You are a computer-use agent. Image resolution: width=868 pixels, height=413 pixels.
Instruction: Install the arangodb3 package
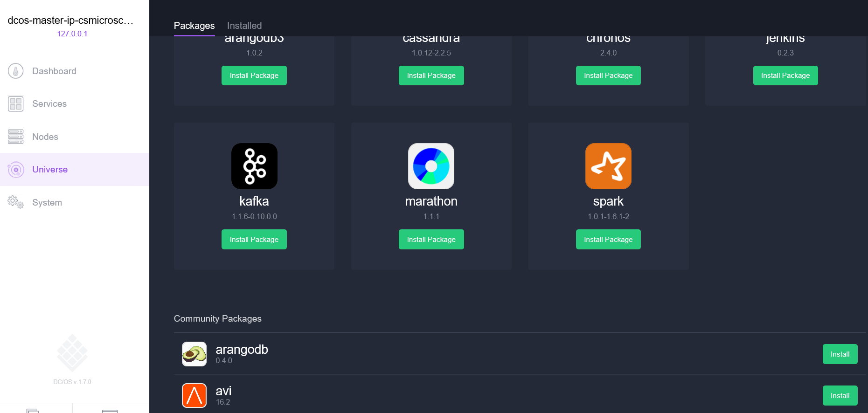tap(254, 76)
